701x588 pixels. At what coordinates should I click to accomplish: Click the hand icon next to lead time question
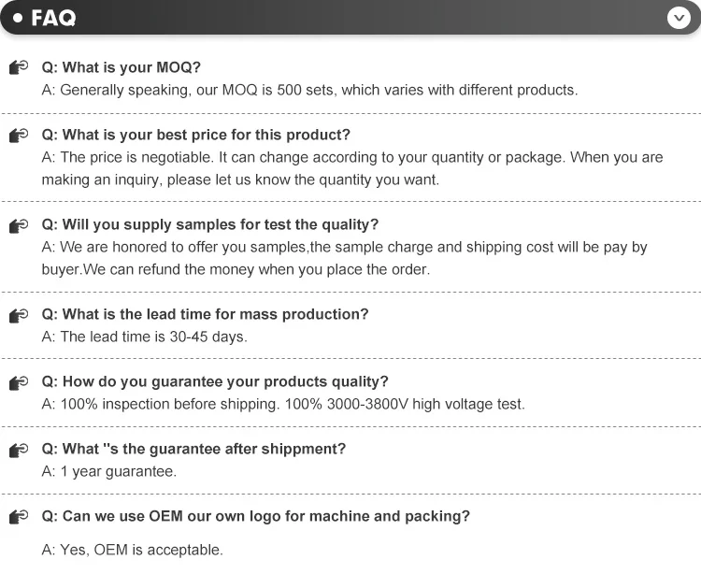[x=19, y=315]
